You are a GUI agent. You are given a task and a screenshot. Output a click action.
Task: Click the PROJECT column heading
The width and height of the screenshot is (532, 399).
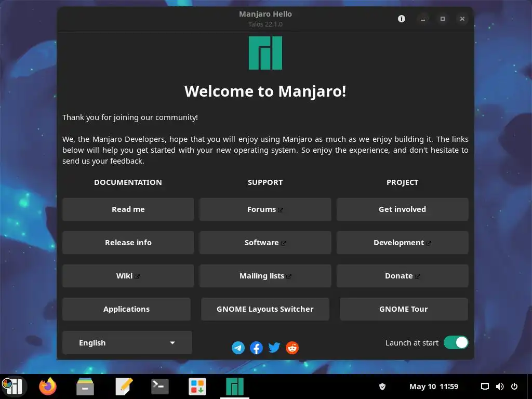[403, 182]
